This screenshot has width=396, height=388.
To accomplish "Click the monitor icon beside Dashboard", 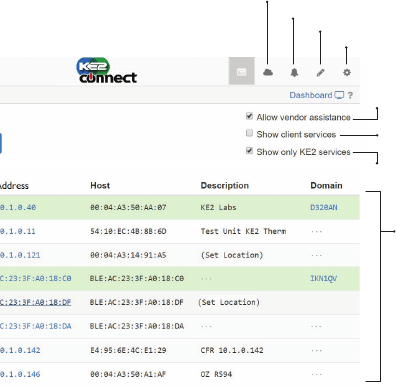I will point(339,95).
